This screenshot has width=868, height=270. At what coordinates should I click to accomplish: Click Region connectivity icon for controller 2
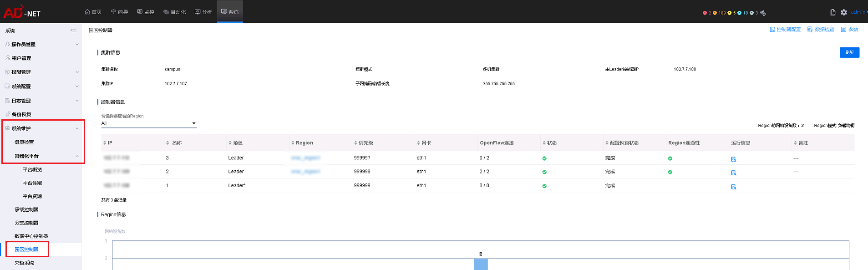point(670,172)
